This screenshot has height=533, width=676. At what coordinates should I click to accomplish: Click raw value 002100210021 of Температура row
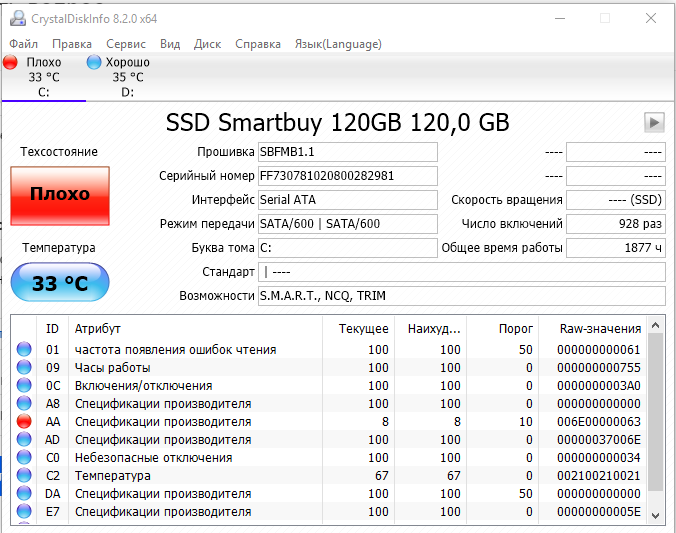pos(598,476)
